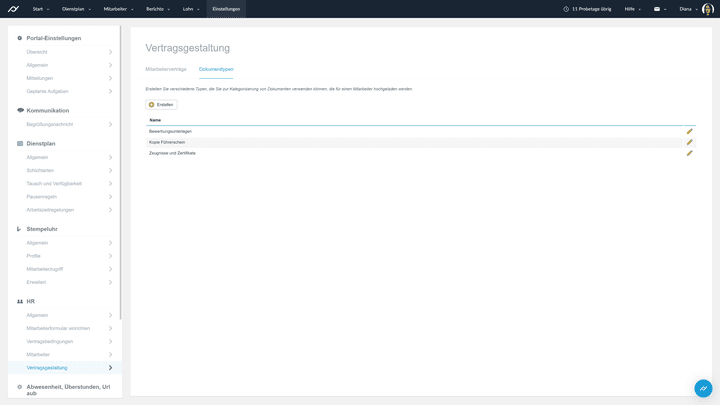
Task: Click the Erstellen button
Action: click(161, 104)
